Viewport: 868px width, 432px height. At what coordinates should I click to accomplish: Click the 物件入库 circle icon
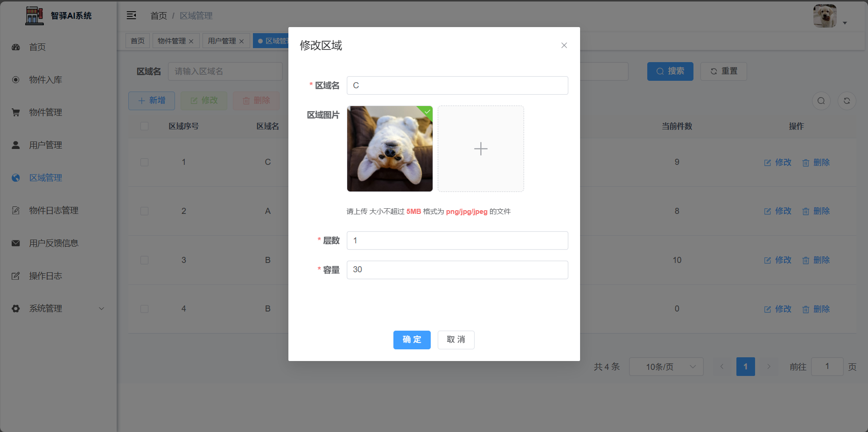(x=16, y=80)
